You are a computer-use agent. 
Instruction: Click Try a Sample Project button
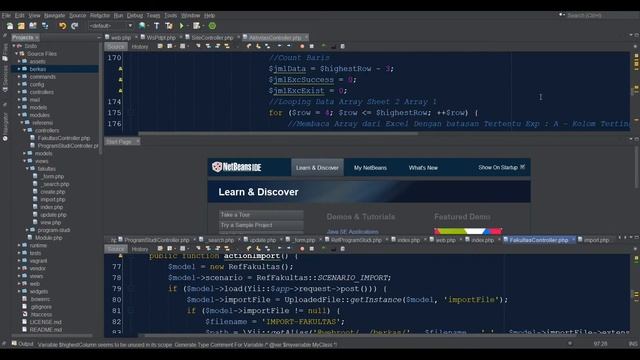click(261, 225)
